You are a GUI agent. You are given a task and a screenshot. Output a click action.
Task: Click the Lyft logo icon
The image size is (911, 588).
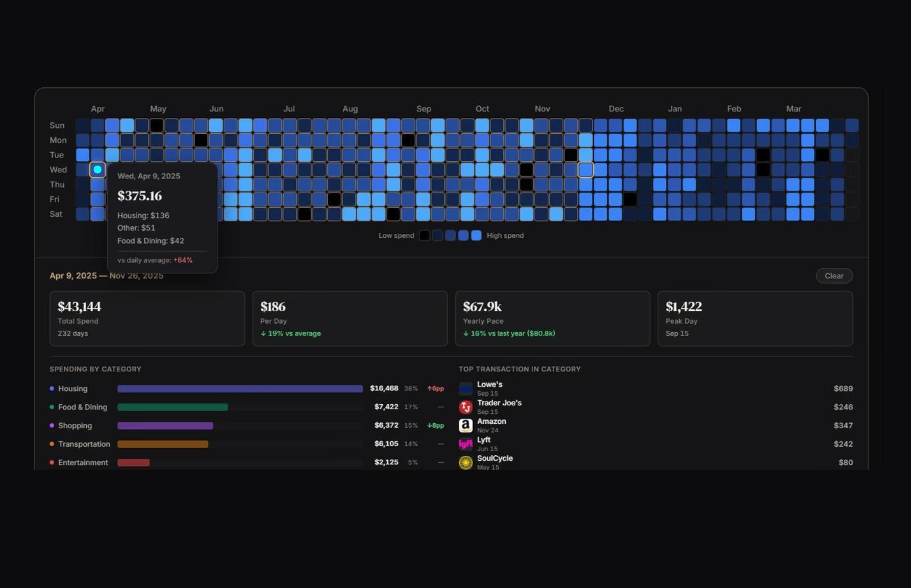coord(465,444)
